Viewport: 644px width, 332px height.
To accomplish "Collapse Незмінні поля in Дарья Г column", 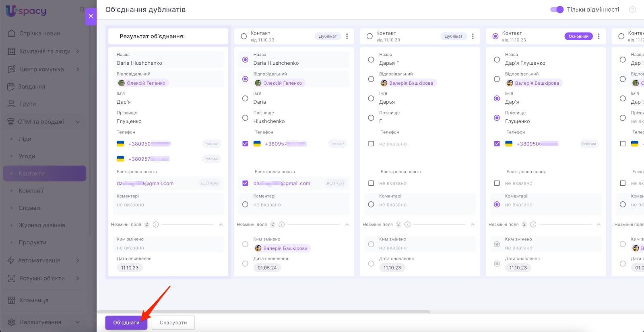I will tap(473, 225).
